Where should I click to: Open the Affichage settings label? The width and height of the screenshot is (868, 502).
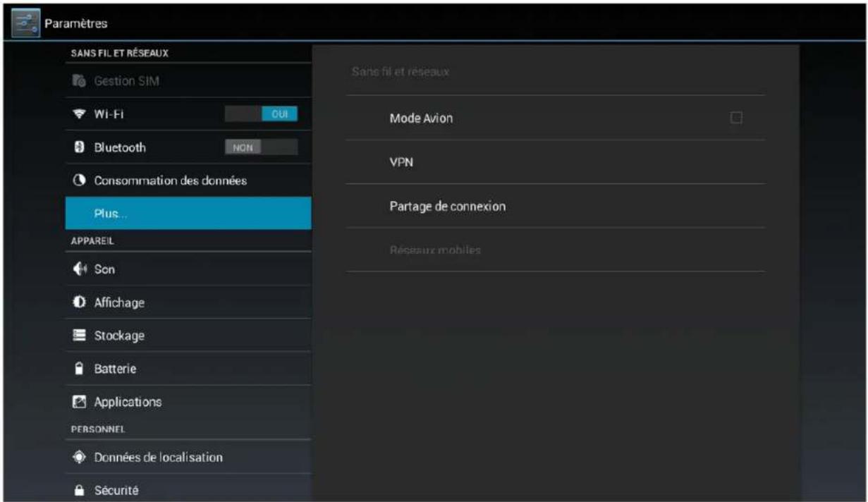pos(119,302)
